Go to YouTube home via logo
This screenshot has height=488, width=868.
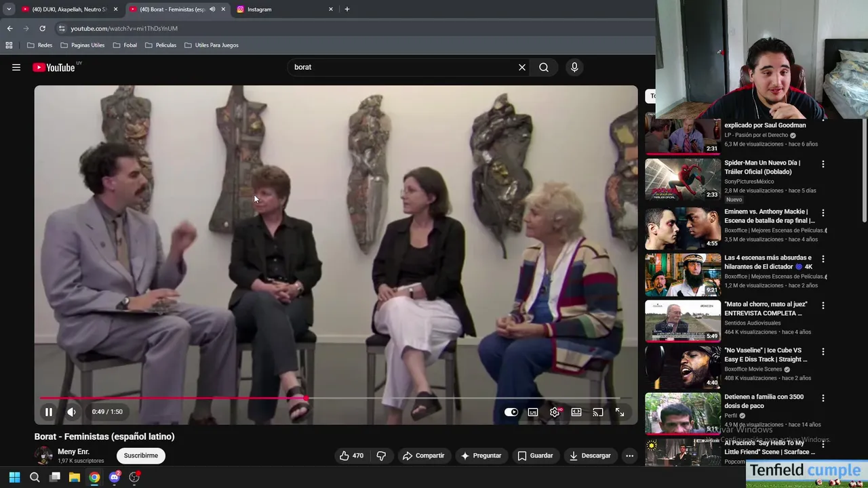coord(54,67)
